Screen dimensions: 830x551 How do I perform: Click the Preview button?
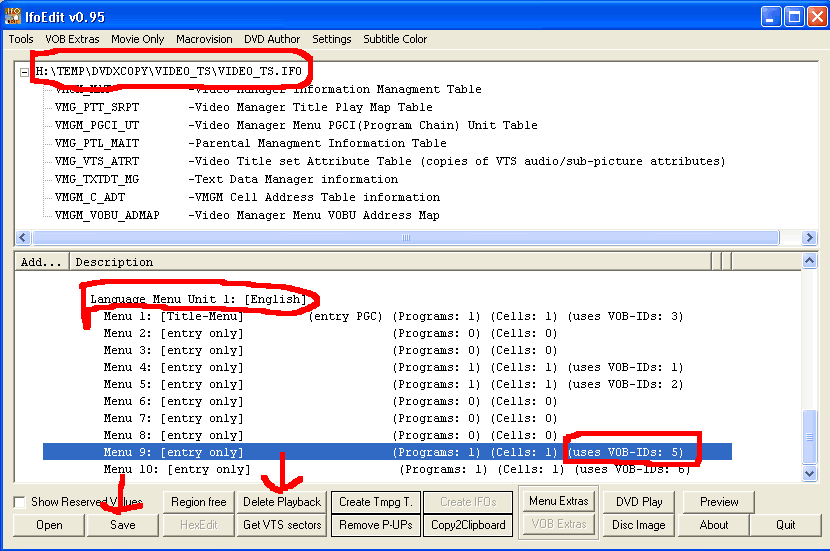pos(719,502)
